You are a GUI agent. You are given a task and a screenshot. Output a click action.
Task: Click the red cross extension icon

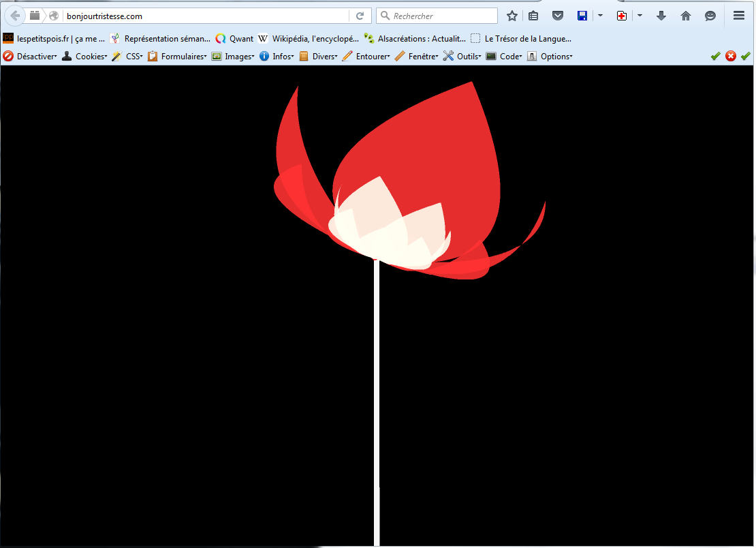coord(622,16)
